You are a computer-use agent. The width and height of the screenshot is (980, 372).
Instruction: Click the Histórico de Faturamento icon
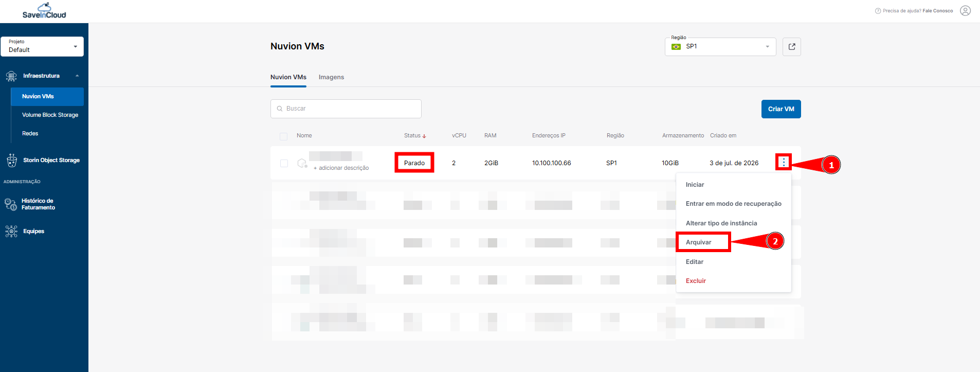pos(11,204)
